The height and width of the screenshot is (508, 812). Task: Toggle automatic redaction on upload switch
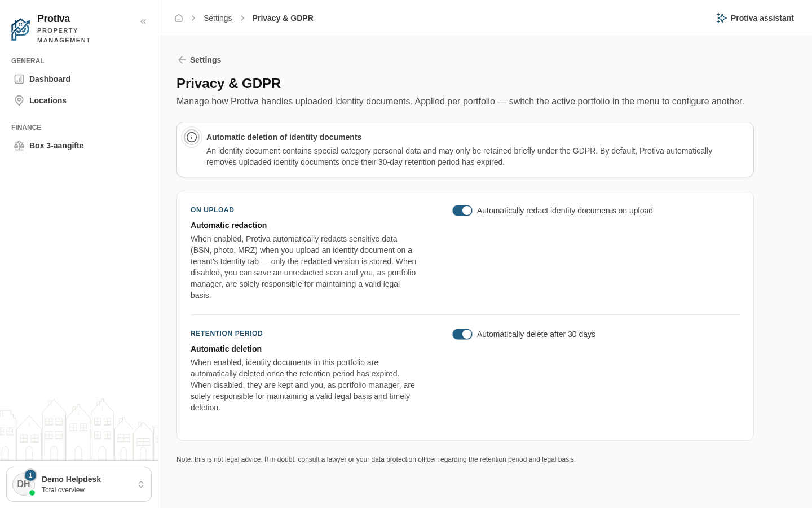coord(462,211)
